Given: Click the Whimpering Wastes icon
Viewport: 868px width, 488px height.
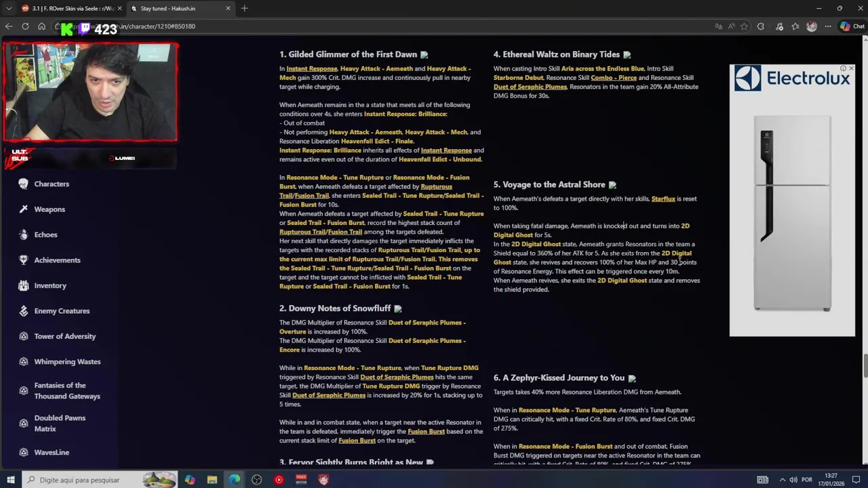Looking at the screenshot, I should point(24,362).
